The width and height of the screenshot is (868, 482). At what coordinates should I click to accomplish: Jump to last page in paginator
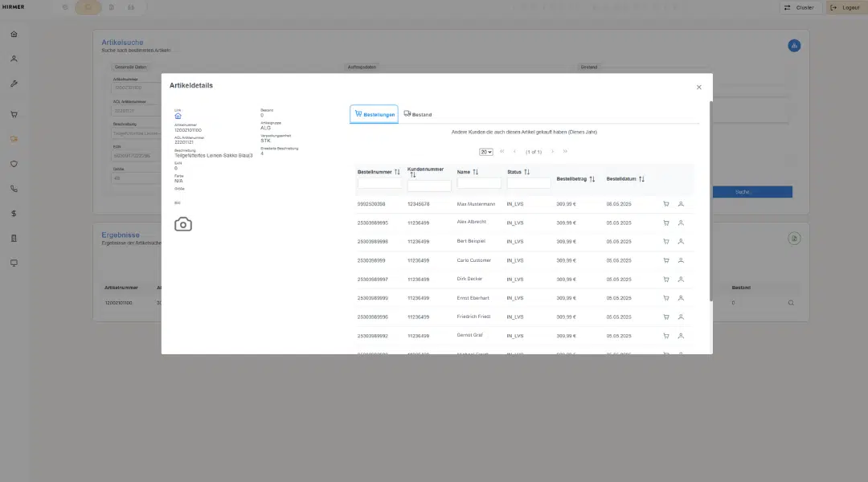point(565,152)
